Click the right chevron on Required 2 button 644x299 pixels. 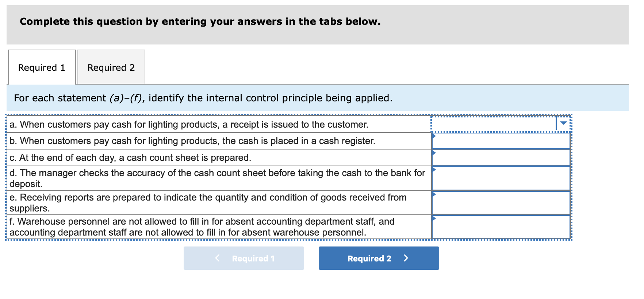[406, 258]
